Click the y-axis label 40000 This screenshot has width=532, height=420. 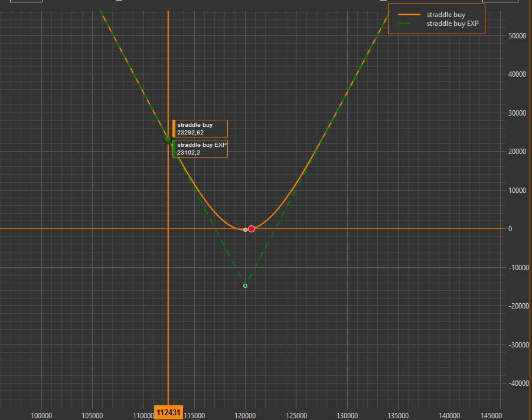coord(517,74)
